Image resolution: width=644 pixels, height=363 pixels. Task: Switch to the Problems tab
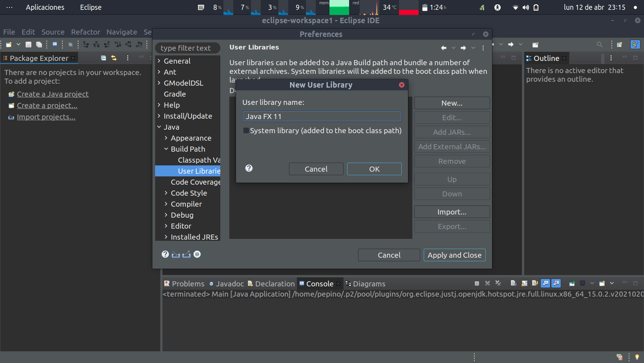tap(184, 284)
